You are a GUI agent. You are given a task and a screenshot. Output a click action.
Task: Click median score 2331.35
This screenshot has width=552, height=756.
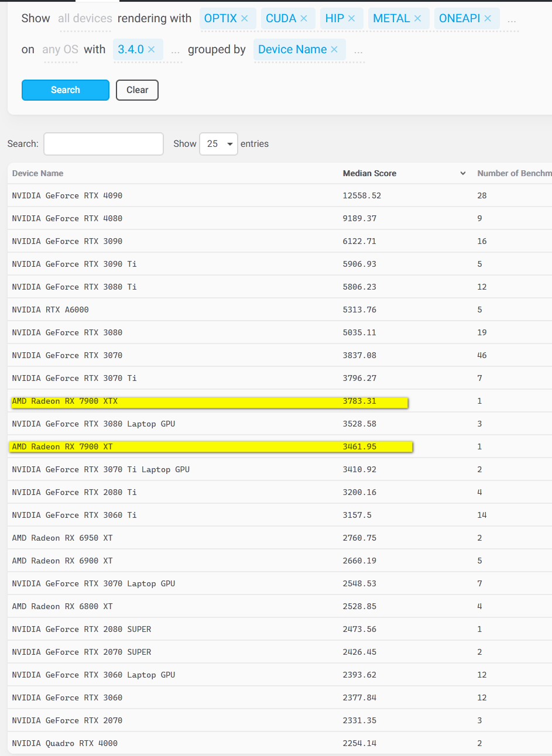[x=359, y=720]
